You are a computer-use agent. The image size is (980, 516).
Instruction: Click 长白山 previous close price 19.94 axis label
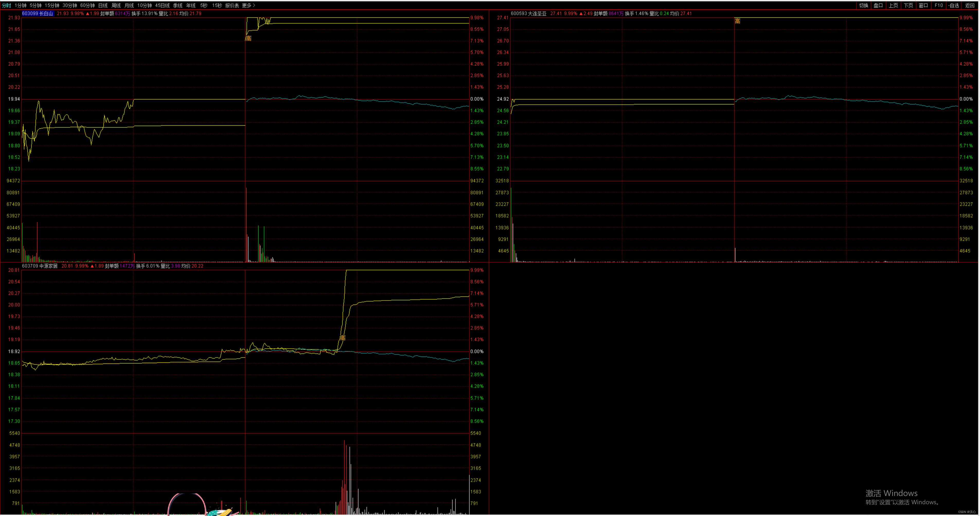14,99
